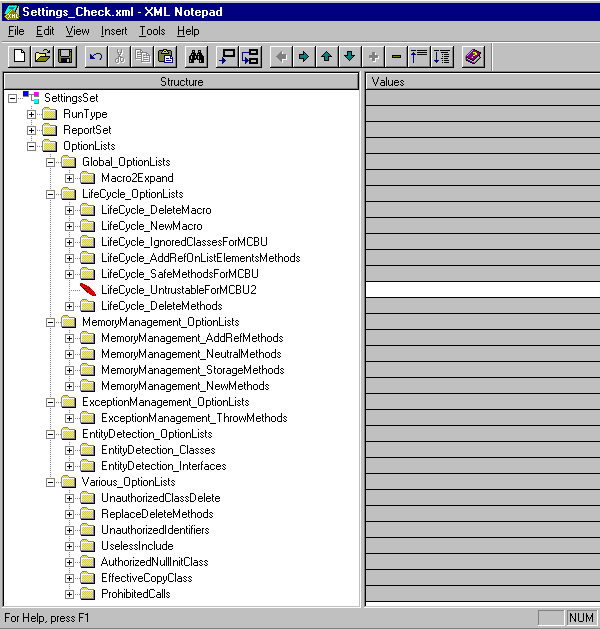Undo the last change with the Undo icon
The image size is (600, 629).
click(x=96, y=57)
